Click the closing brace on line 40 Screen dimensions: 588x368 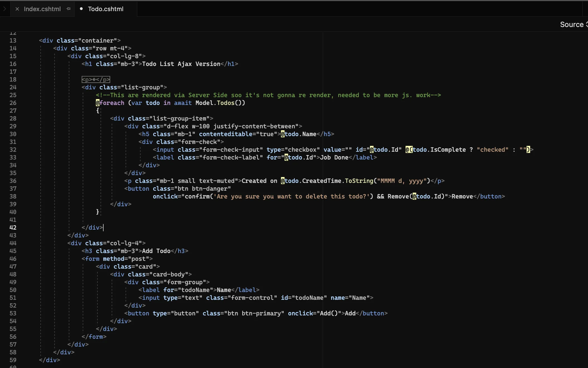[97, 212]
